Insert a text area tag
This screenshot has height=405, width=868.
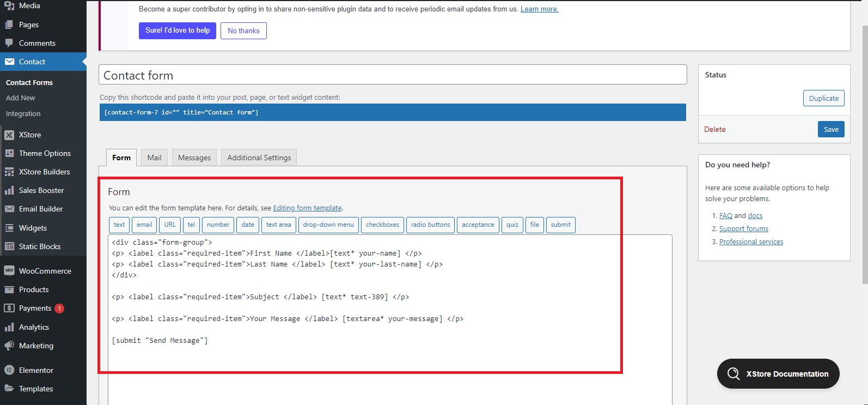pyautogui.click(x=279, y=225)
